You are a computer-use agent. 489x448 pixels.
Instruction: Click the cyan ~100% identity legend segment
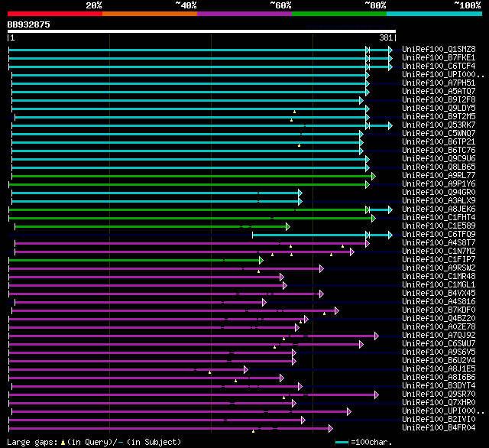click(x=435, y=14)
